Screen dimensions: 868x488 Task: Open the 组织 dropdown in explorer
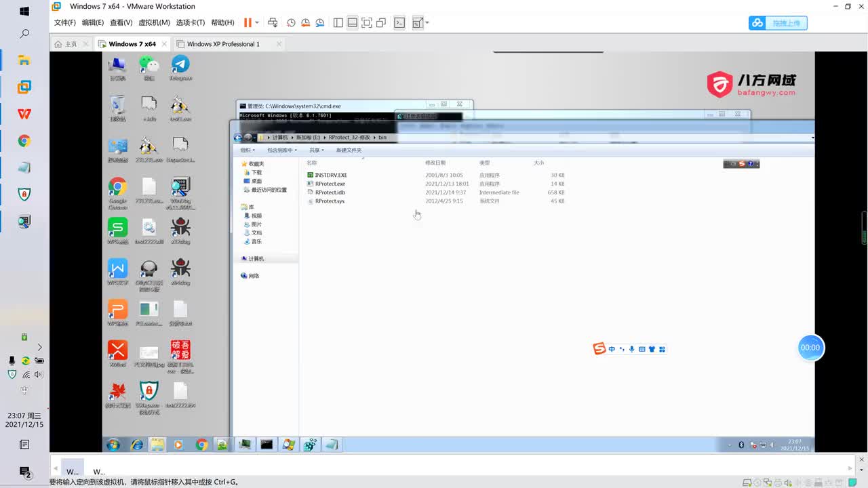tap(248, 150)
